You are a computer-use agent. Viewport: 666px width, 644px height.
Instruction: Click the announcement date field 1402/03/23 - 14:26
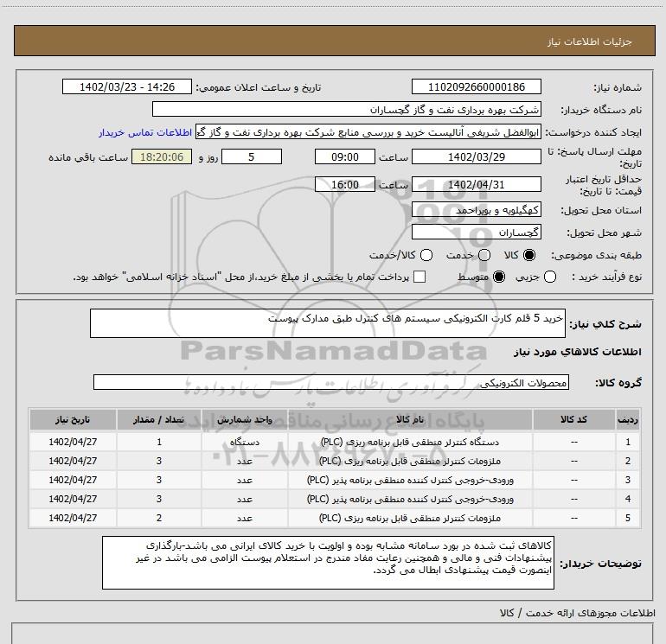tap(127, 86)
